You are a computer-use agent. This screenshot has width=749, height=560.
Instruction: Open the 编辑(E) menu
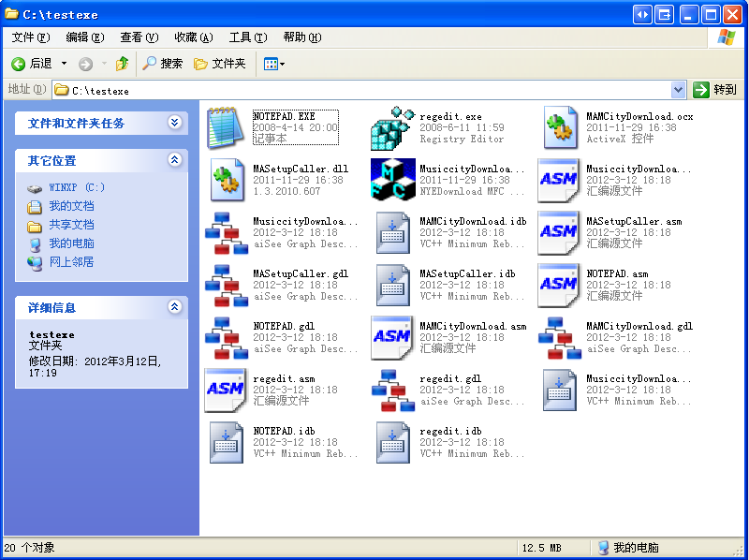tap(85, 37)
